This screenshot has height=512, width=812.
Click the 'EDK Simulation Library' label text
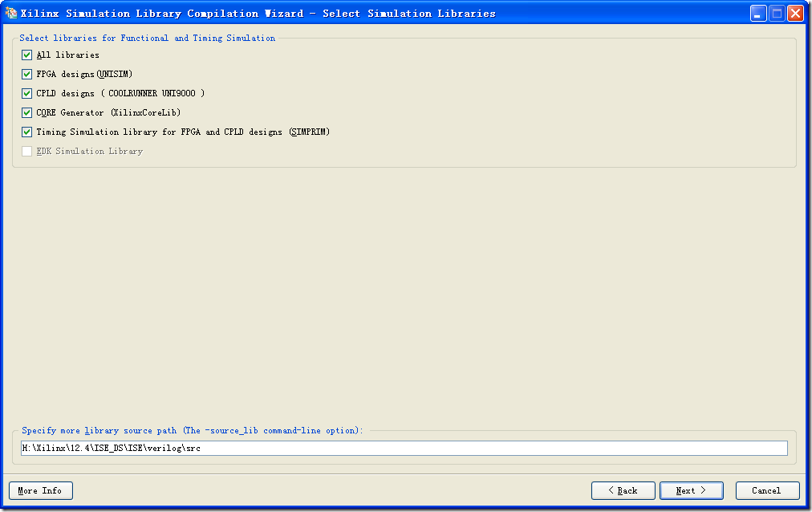pyautogui.click(x=90, y=151)
